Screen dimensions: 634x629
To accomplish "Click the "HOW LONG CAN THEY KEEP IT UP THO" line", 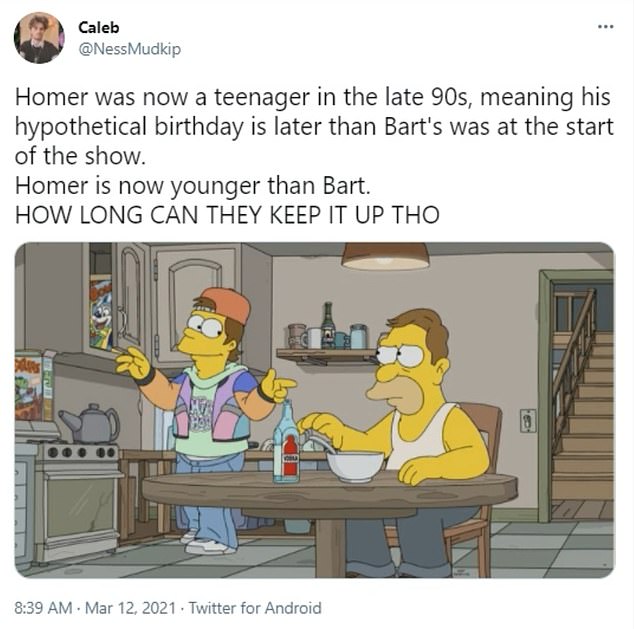I will 227,215.
